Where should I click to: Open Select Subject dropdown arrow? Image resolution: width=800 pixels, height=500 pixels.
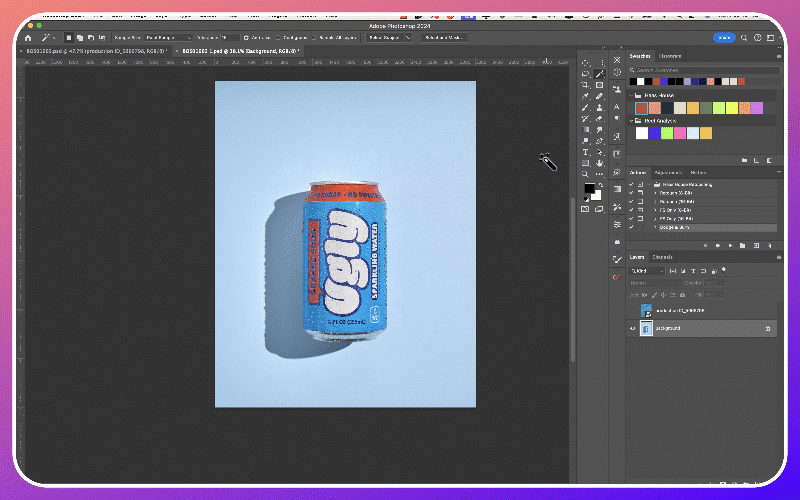click(408, 38)
